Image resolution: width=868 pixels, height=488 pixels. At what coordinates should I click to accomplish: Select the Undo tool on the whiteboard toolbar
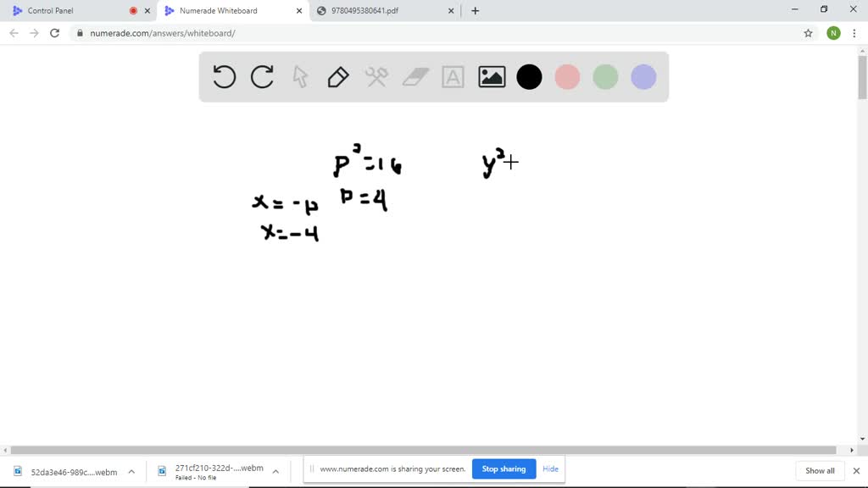224,77
